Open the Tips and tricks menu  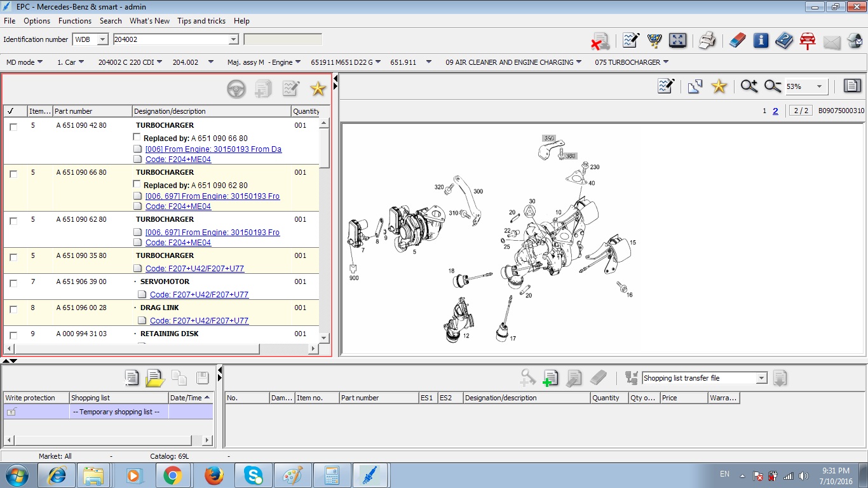[x=201, y=21]
